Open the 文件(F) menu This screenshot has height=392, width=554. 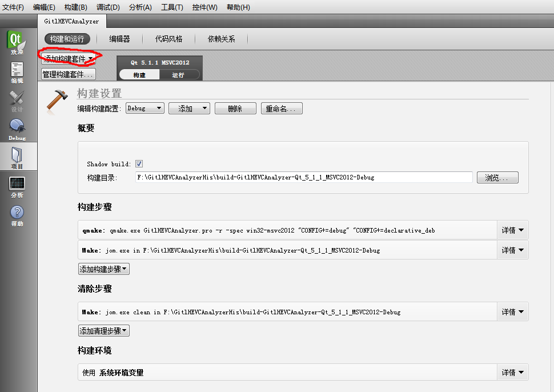pyautogui.click(x=13, y=7)
